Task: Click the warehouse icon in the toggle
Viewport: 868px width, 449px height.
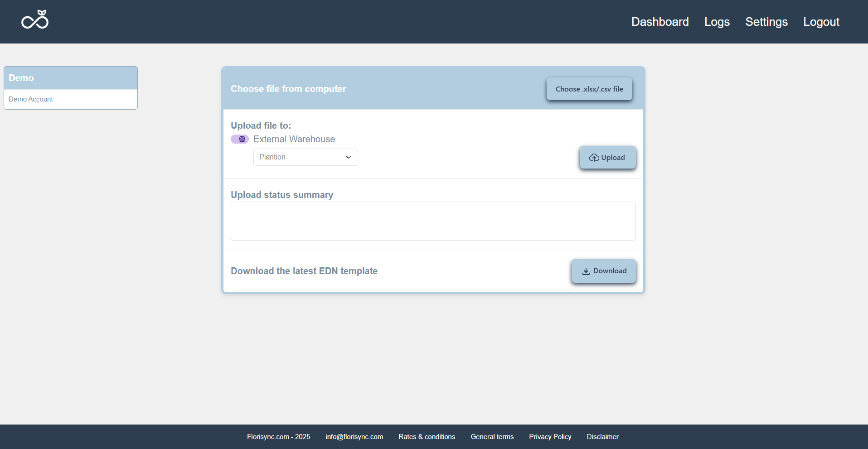Action: click(242, 139)
